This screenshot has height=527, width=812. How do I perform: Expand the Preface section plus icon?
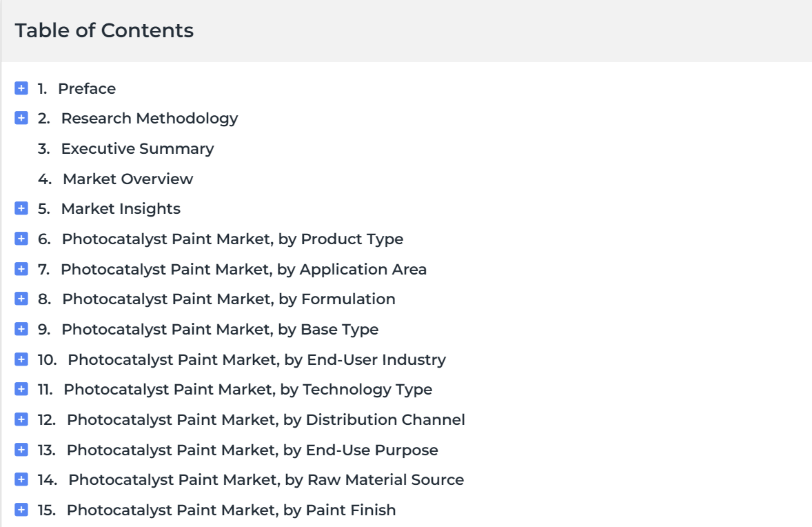[x=21, y=88]
